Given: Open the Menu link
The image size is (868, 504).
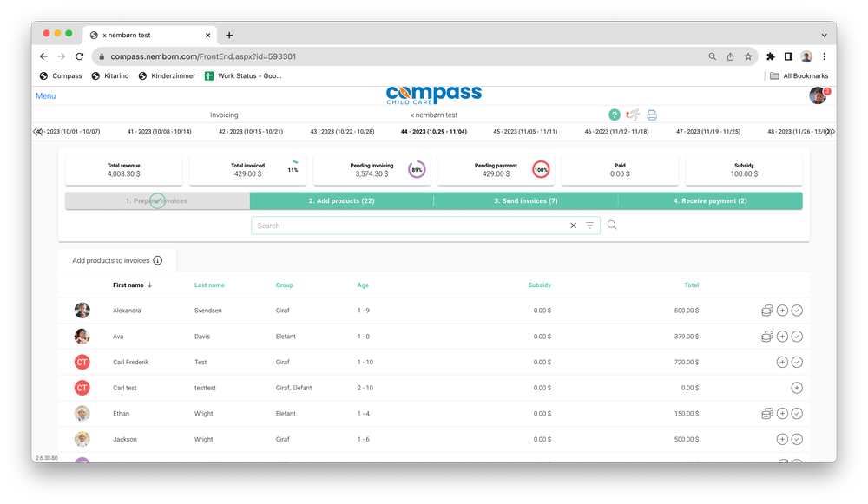Looking at the screenshot, I should pyautogui.click(x=46, y=96).
